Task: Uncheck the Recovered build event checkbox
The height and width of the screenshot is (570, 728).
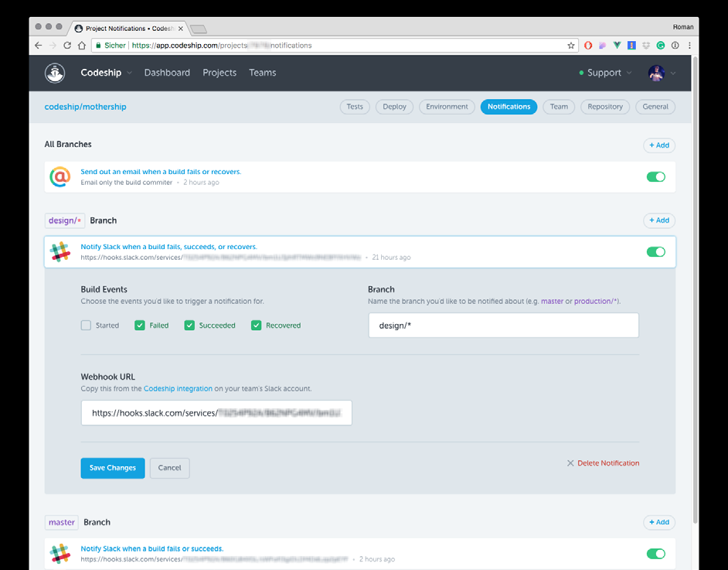Action: click(x=257, y=325)
